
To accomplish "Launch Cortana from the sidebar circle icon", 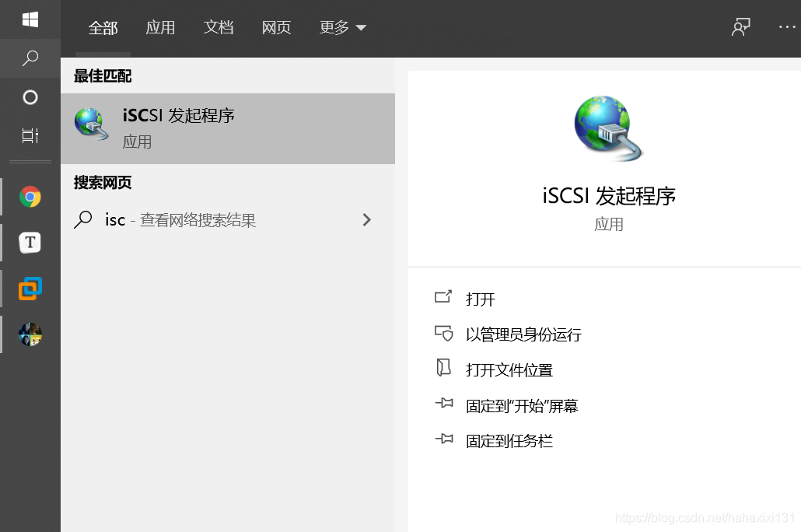I will pos(30,96).
